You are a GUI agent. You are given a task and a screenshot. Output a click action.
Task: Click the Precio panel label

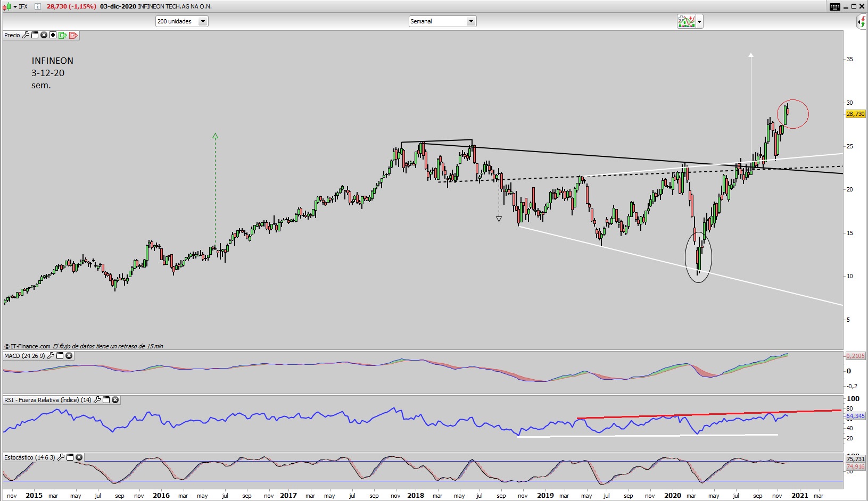12,35
